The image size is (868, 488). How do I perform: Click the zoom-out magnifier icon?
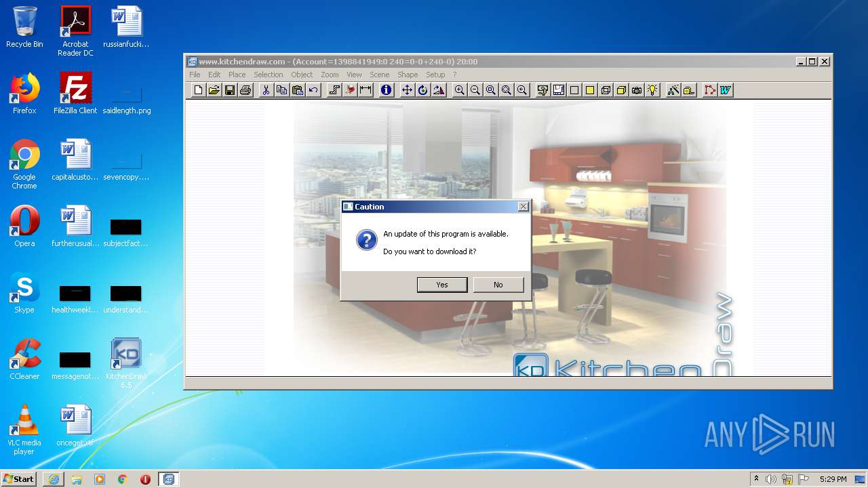point(475,90)
